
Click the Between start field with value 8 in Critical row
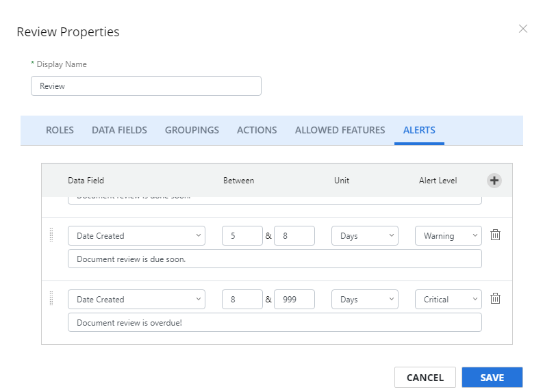(242, 299)
